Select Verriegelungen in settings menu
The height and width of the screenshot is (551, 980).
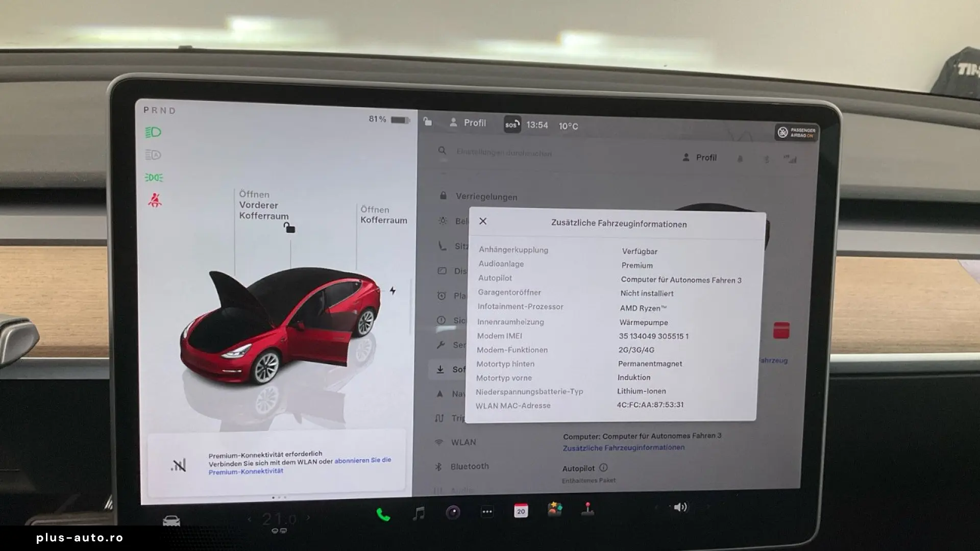[486, 197]
